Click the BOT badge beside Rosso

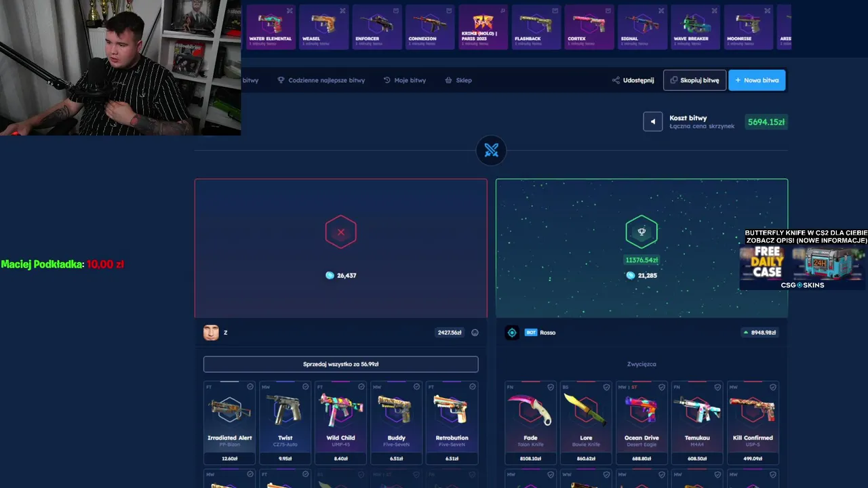pos(531,332)
